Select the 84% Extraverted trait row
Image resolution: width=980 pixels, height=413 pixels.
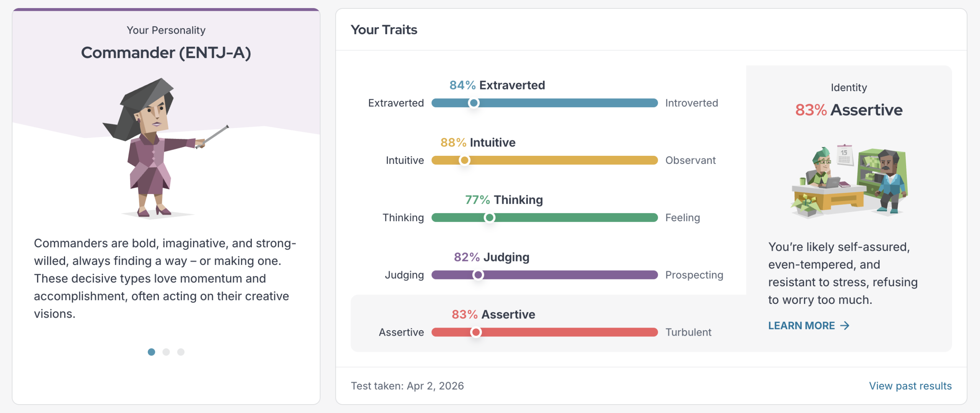pyautogui.click(x=543, y=94)
